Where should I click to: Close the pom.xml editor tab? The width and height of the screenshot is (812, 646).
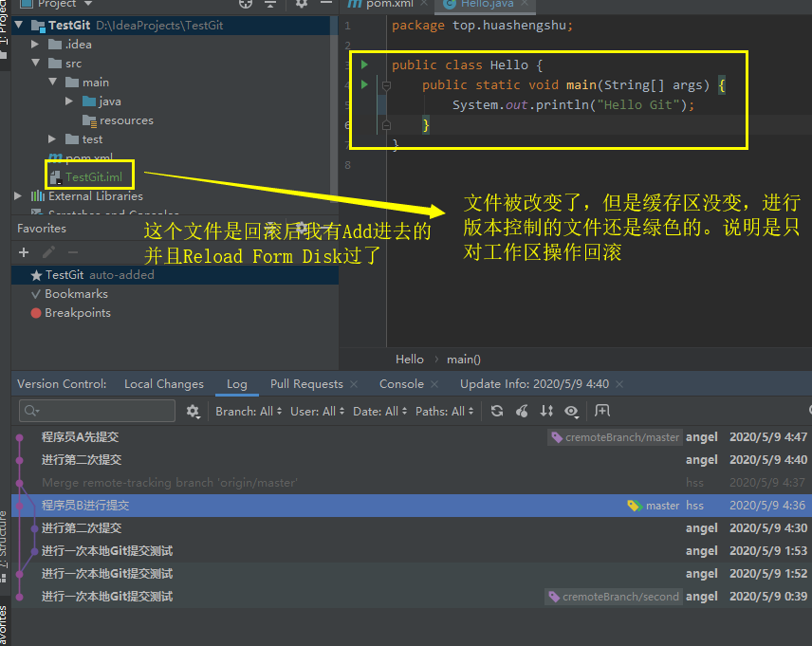coord(424,3)
